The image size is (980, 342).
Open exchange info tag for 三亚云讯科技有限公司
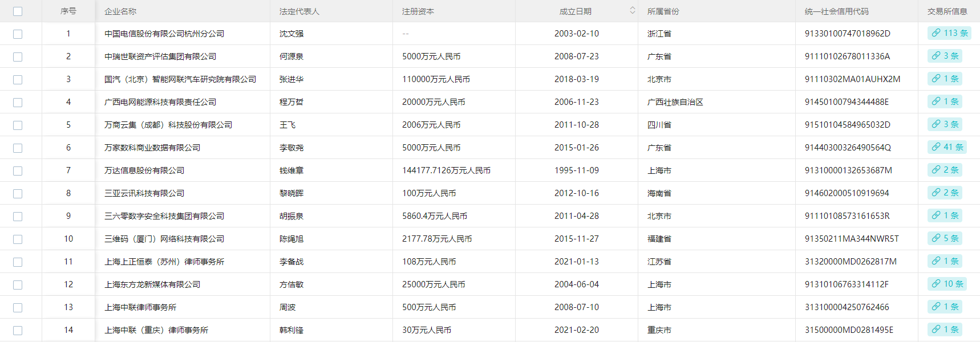945,193
